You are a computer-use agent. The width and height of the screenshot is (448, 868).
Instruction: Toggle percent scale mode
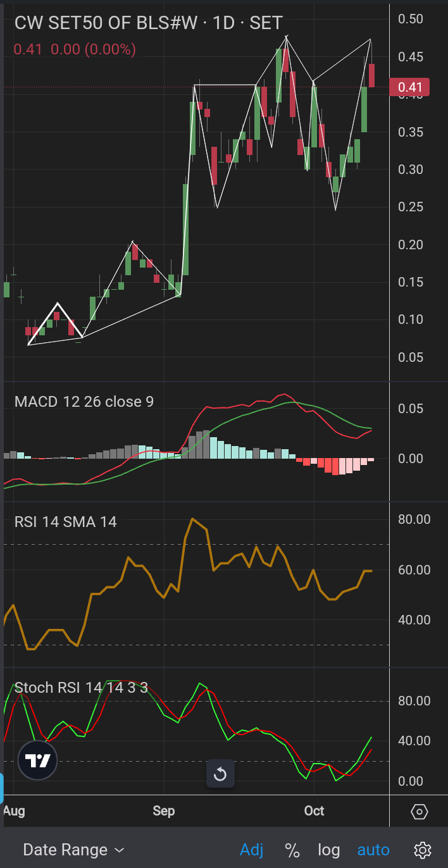coord(292,850)
